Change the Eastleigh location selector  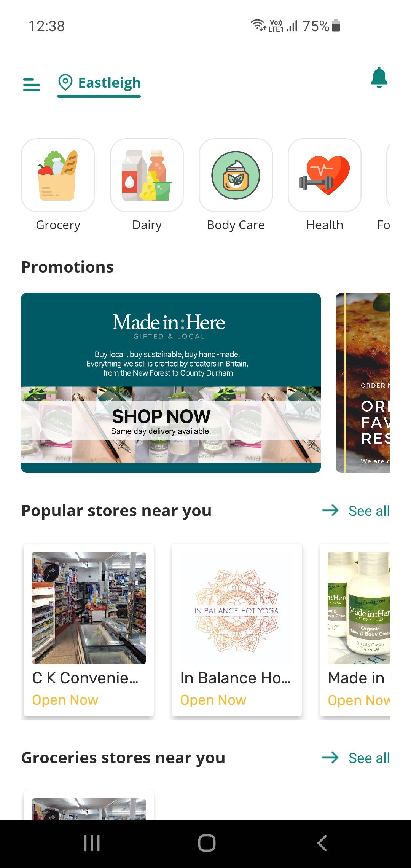pyautogui.click(x=99, y=83)
